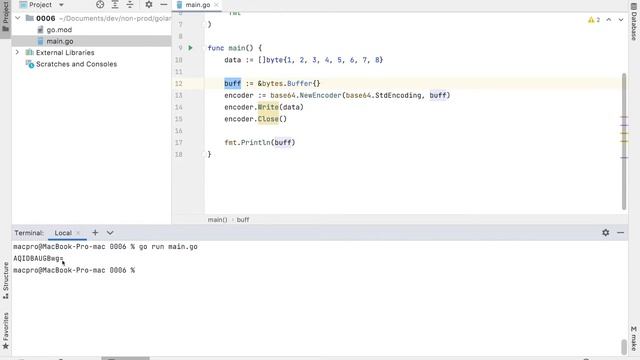The image size is (640, 360).
Task: Hide the Project panel with minus icon
Action: click(x=164, y=4)
